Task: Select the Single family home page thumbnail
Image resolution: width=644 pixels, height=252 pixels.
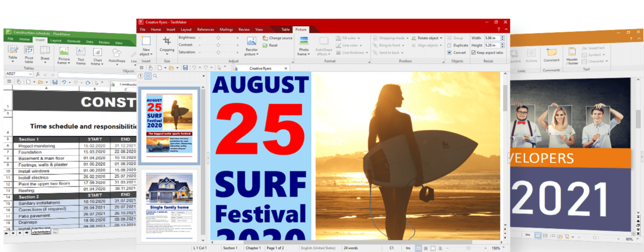Action: tap(170, 204)
